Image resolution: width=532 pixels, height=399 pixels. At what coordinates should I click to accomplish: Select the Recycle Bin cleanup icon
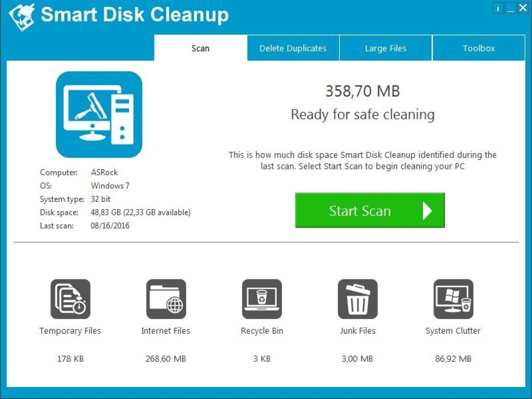click(x=262, y=298)
